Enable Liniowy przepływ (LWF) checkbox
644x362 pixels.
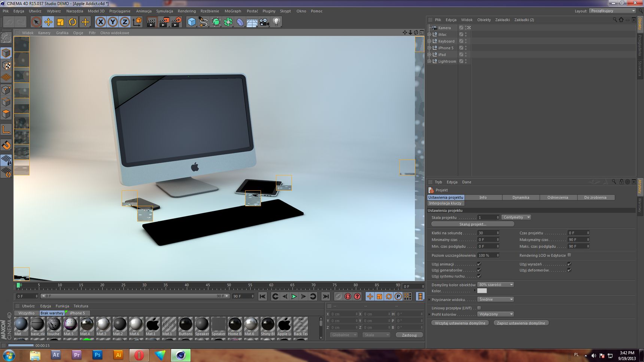coord(479,308)
